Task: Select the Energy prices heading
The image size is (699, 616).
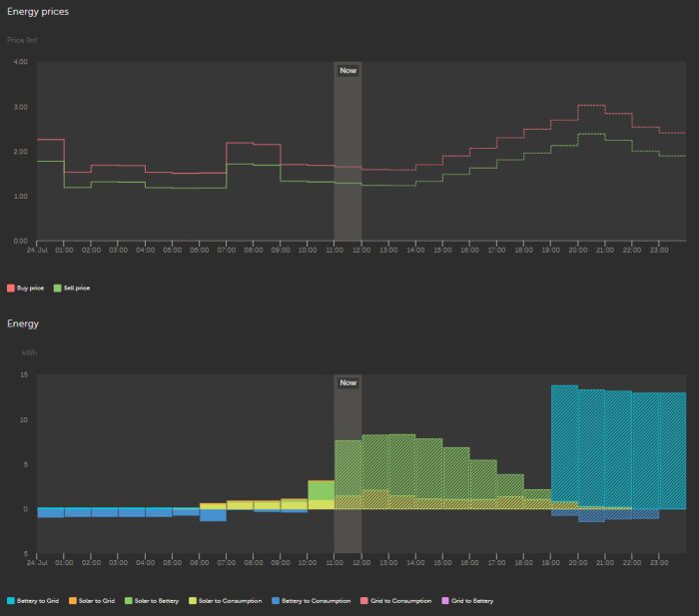Action: click(x=38, y=11)
